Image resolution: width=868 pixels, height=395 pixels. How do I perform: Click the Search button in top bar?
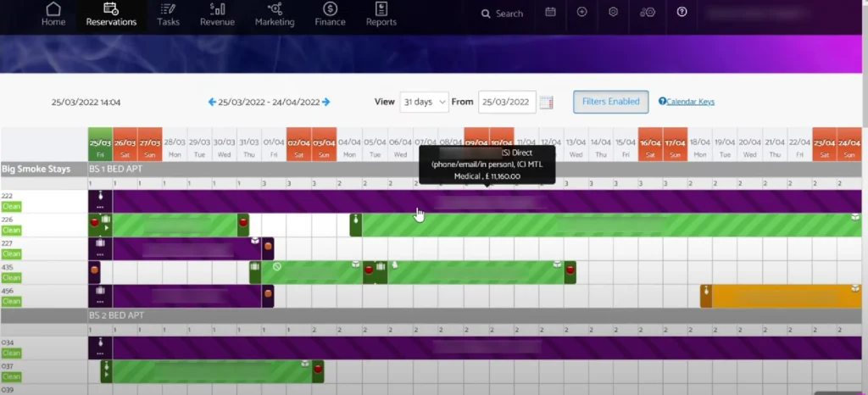tap(502, 14)
